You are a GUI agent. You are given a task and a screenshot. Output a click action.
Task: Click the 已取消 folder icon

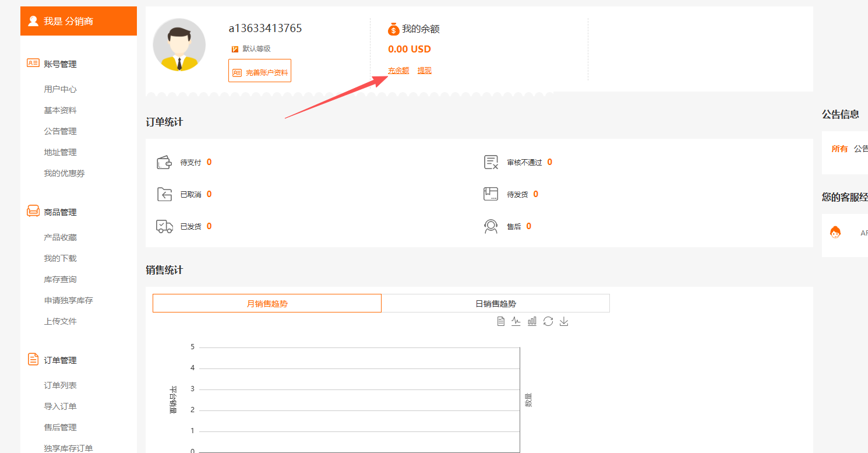[165, 194]
